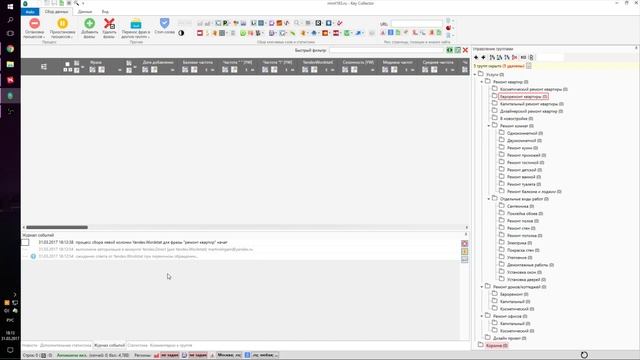Viewport: 640px width, 360px height.
Task: Click the blue info icon in the event log
Action: 33,256
